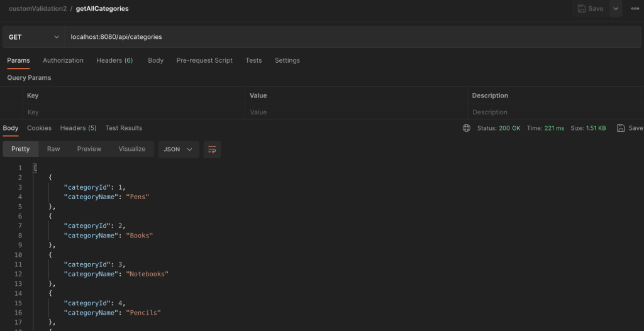Click the customValidation2 breadcrumb link
Viewport: 644px width, 331px height.
pyautogui.click(x=37, y=9)
